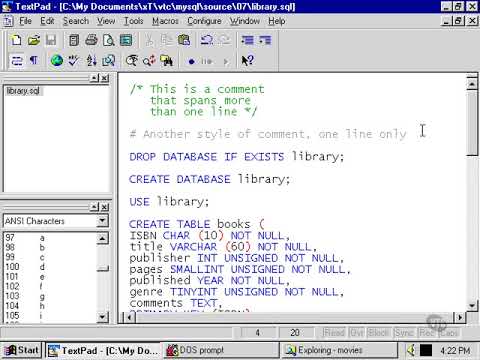Click the Stop Recording macro icon

(207, 61)
